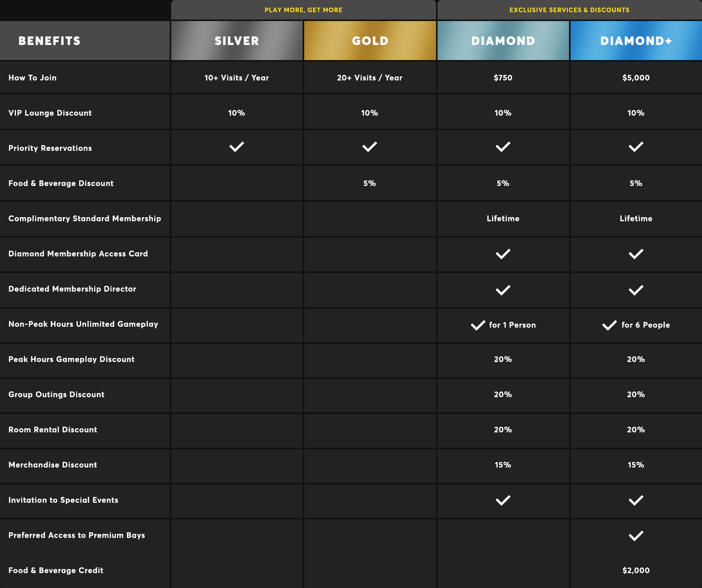This screenshot has height=588, width=702.
Task: Select the Diamond tier header
Action: [503, 41]
